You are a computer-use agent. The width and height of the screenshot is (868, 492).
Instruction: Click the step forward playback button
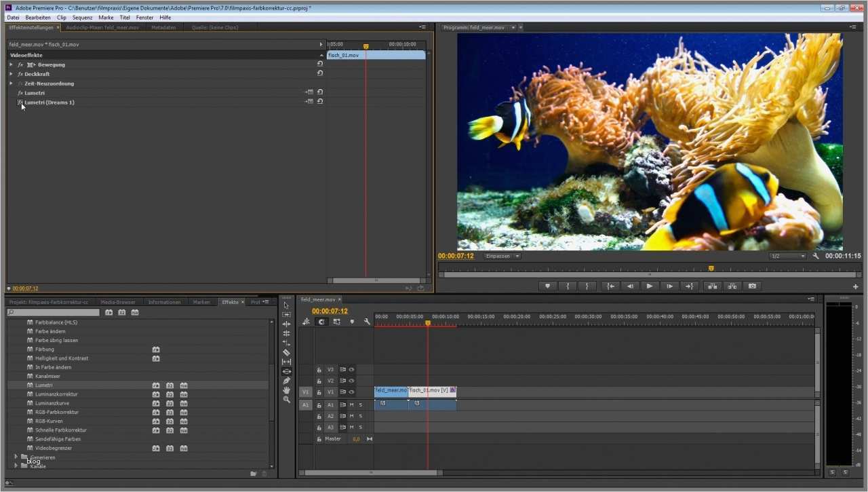(669, 285)
